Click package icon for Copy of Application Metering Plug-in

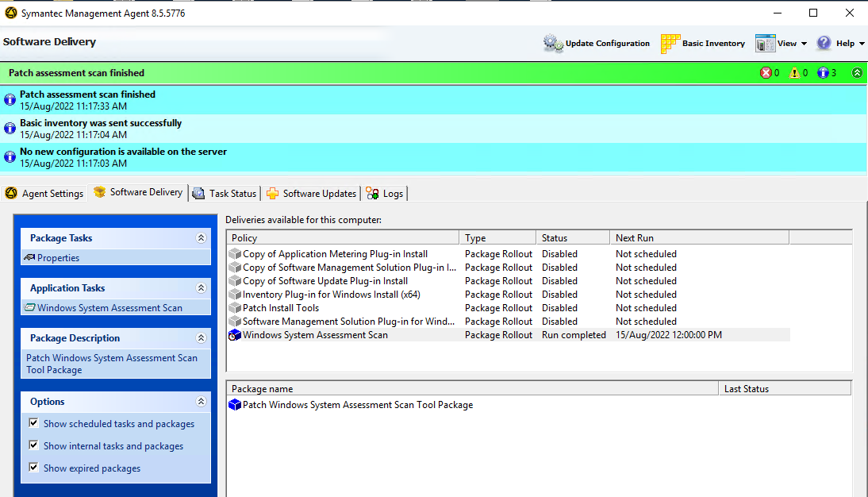point(235,254)
